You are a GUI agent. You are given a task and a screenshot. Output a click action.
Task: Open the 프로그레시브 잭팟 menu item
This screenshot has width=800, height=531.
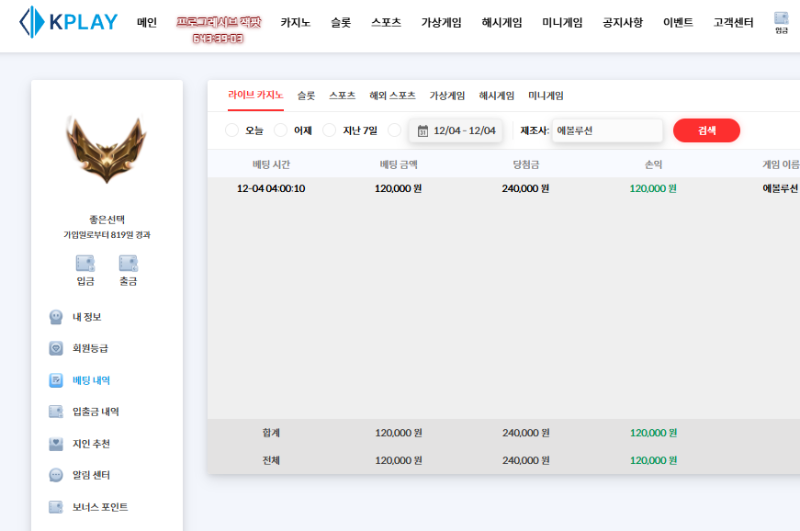click(x=218, y=30)
